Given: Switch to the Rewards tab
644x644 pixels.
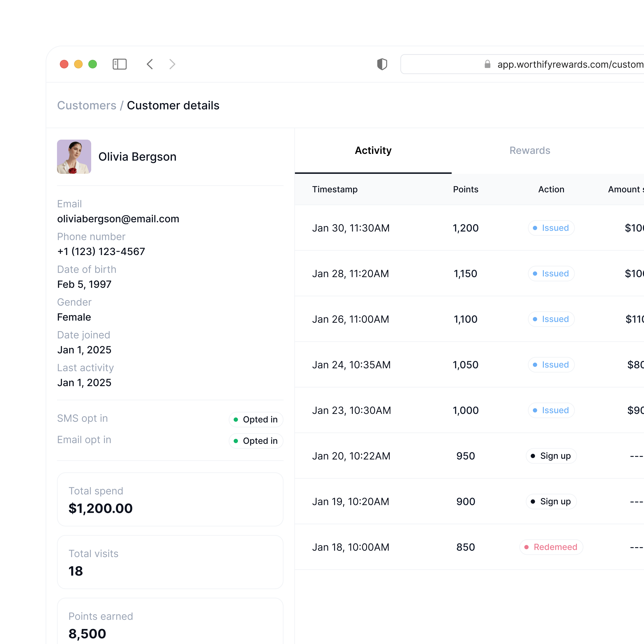Looking at the screenshot, I should (x=530, y=150).
